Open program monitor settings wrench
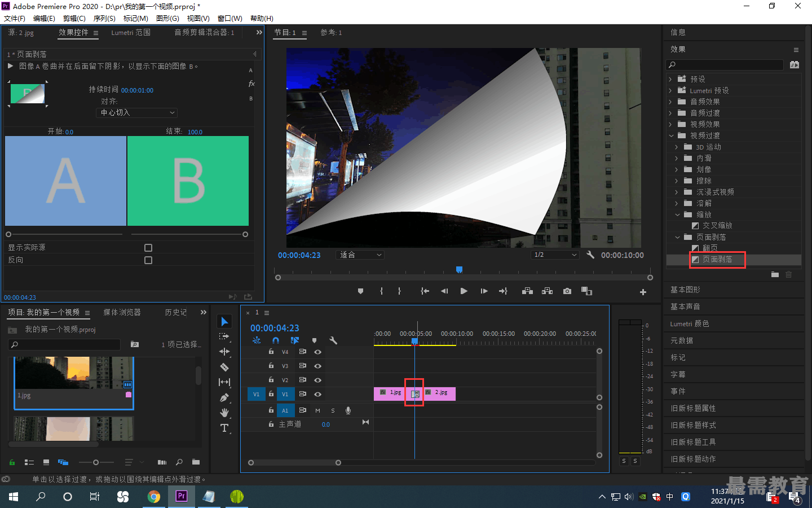The image size is (812, 508). [x=590, y=255]
